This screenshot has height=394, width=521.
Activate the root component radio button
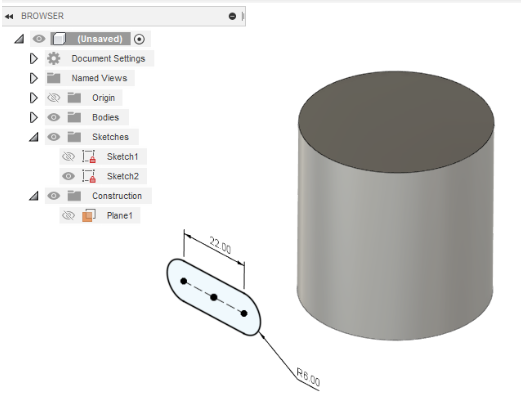click(x=139, y=39)
